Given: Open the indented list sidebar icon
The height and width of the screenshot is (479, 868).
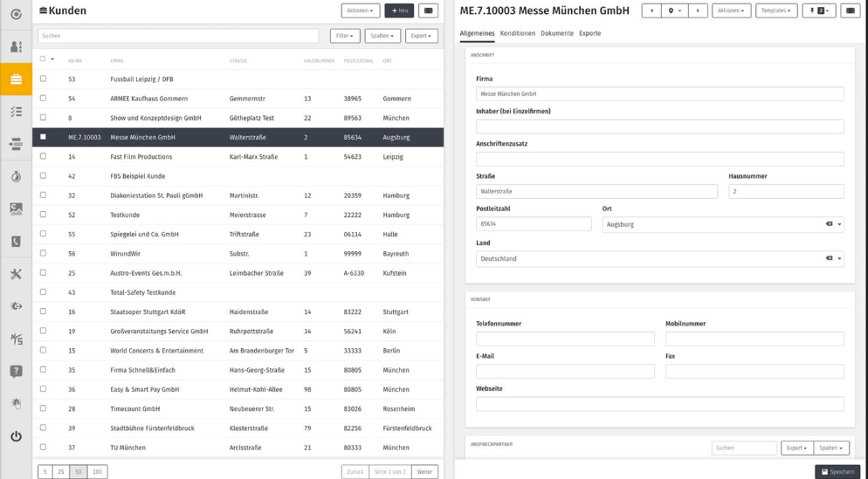Looking at the screenshot, I should coord(16,144).
